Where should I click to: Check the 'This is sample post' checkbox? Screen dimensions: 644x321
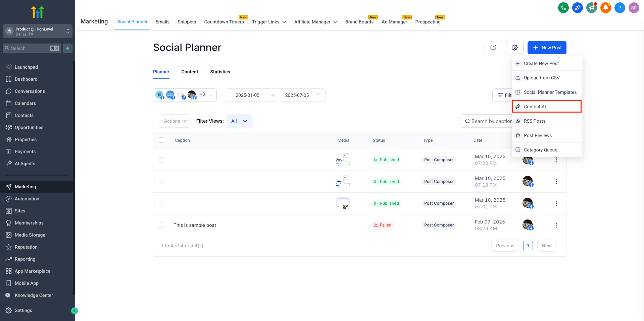(x=161, y=225)
